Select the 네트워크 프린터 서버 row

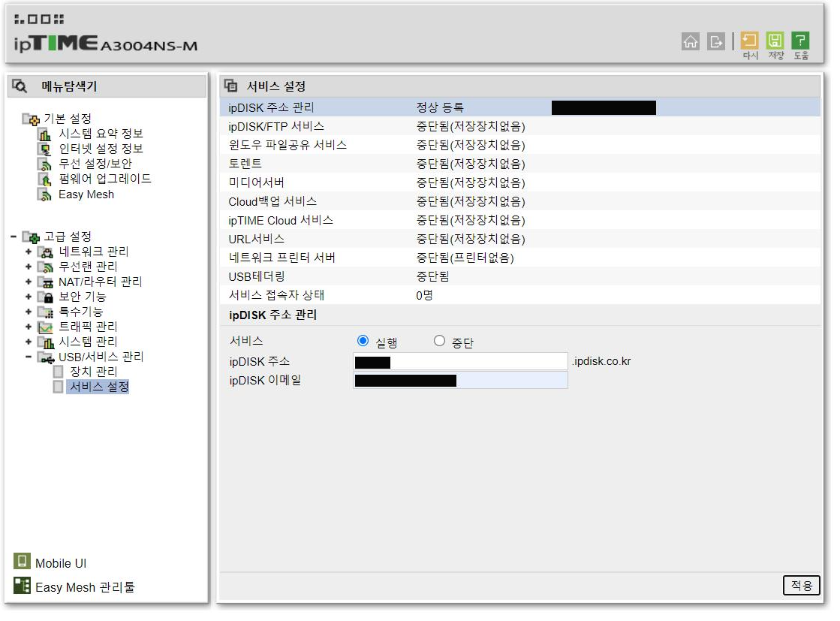click(x=519, y=258)
